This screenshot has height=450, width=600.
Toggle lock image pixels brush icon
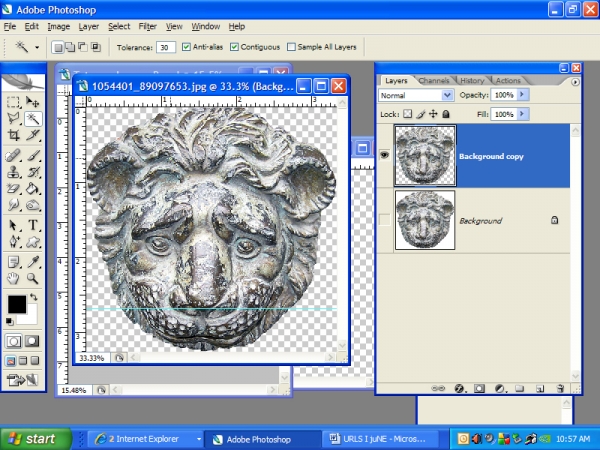tap(421, 114)
